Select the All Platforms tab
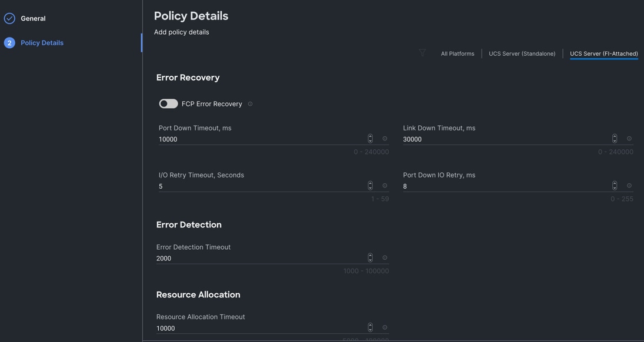The width and height of the screenshot is (644, 342). pyautogui.click(x=457, y=53)
